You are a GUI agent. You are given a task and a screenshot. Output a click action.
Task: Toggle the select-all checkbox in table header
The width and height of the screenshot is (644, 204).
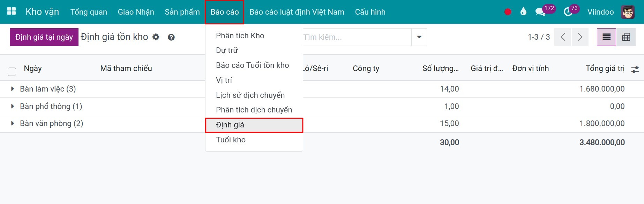(12, 71)
